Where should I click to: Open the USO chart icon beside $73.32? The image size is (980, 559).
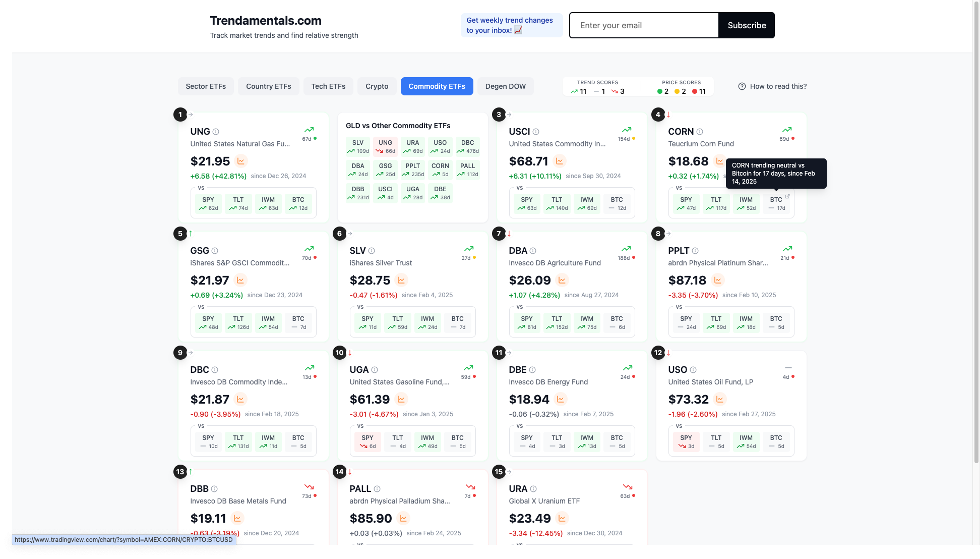point(720,400)
